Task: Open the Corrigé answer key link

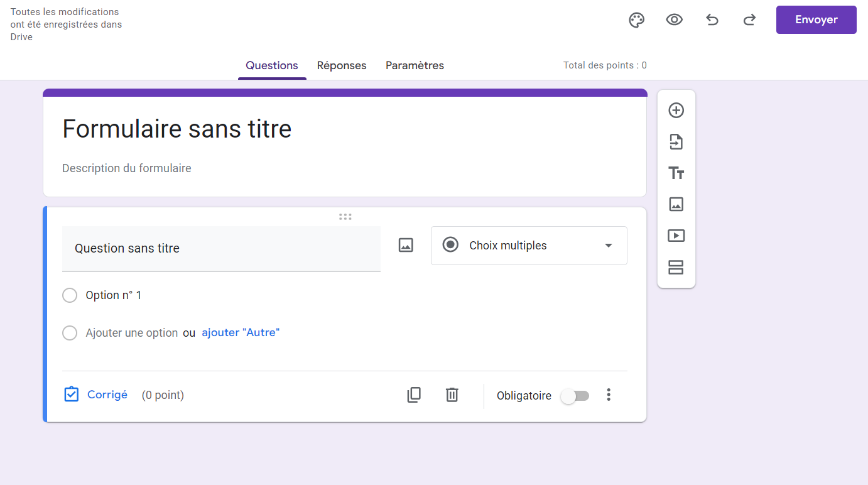Action: (x=107, y=395)
